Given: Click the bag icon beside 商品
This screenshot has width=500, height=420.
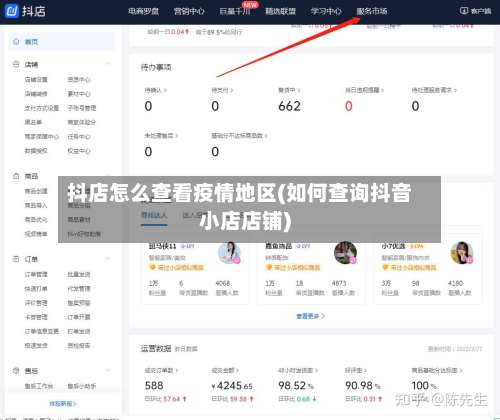Looking at the screenshot, I should 16,176.
